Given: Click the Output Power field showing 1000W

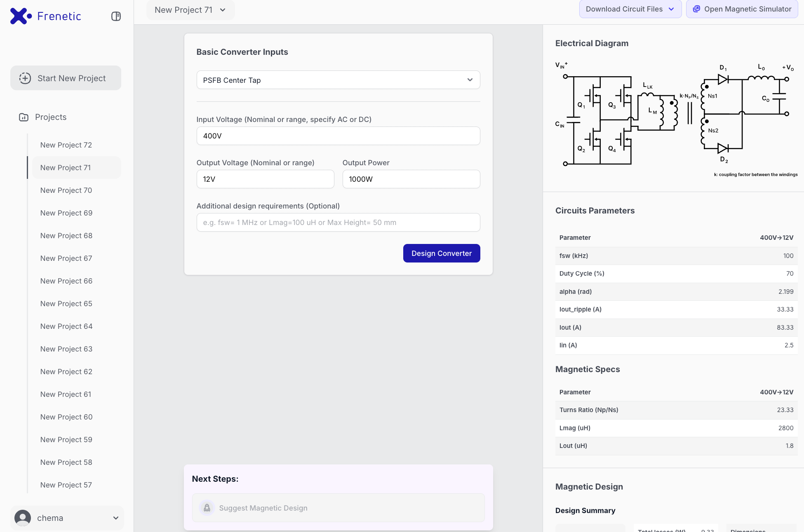Looking at the screenshot, I should point(411,179).
